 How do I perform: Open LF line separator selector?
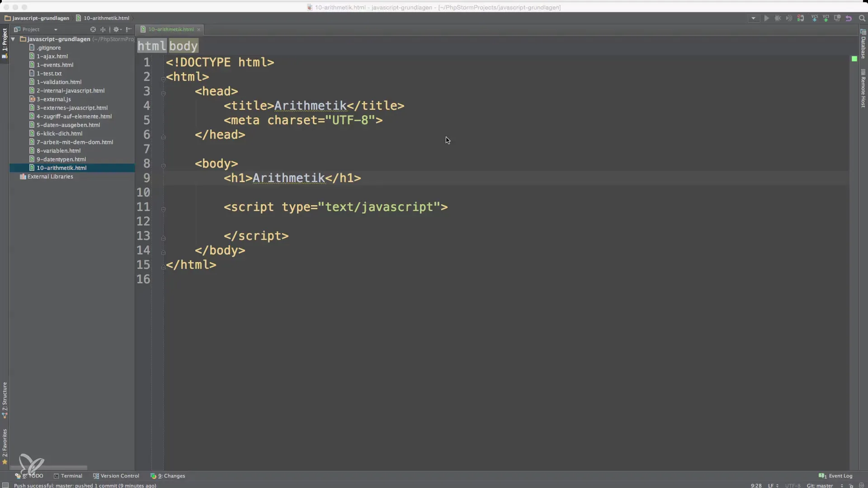(773, 486)
